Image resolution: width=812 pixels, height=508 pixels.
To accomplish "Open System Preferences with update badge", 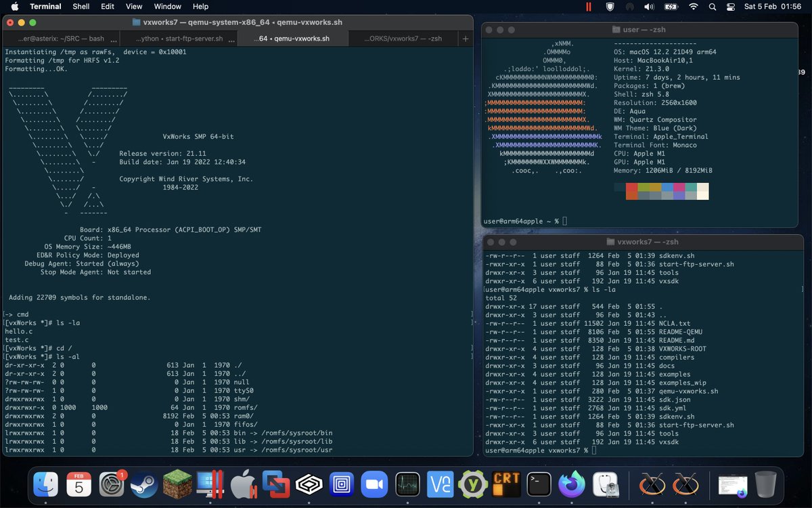I will (x=112, y=484).
